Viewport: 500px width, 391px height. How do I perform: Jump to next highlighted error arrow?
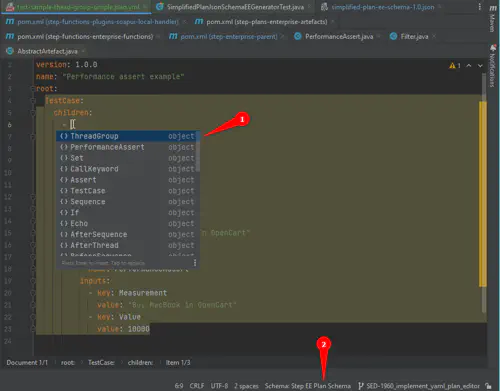tap(480, 66)
